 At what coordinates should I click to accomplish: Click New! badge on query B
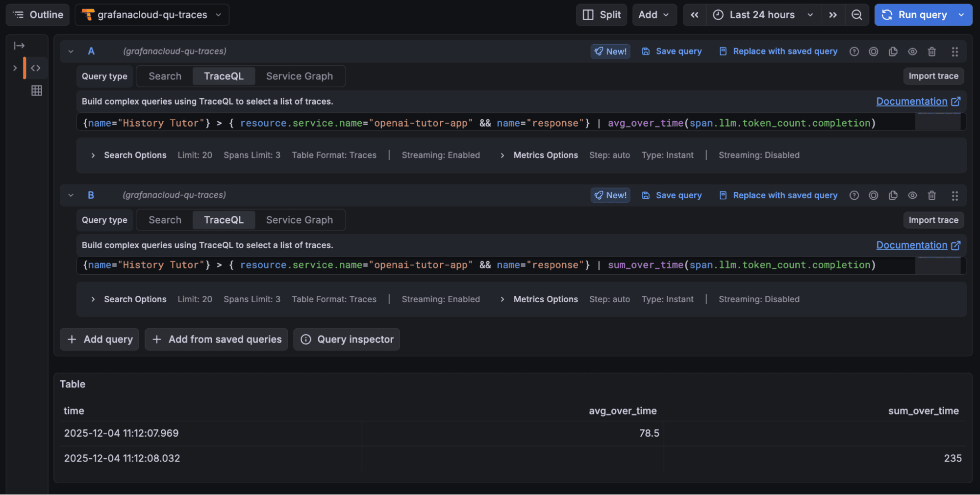pyautogui.click(x=610, y=195)
